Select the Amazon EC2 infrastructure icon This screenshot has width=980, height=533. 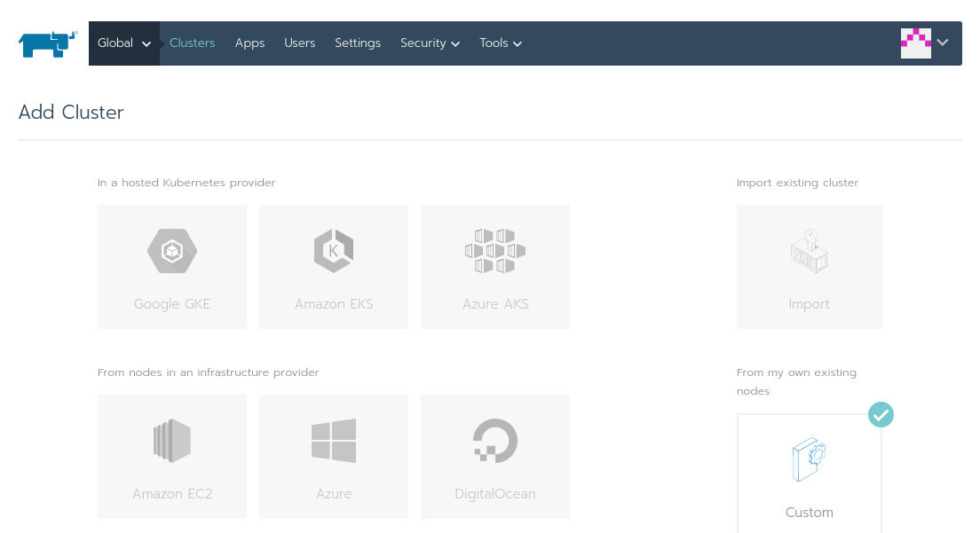(172, 441)
